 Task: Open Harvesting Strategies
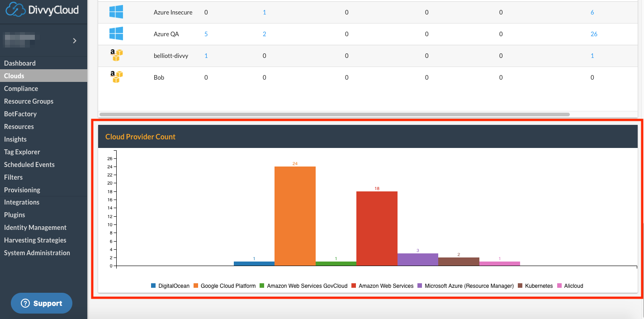point(35,240)
